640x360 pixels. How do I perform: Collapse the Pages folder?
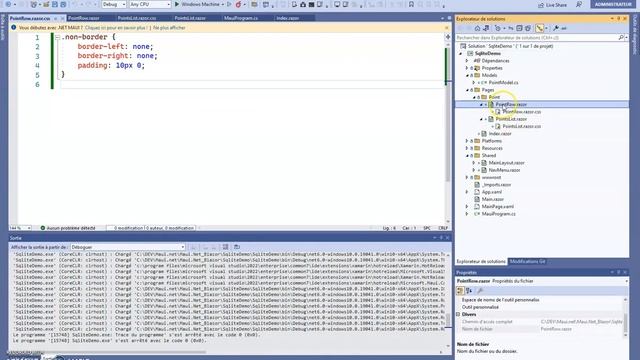[467, 90]
